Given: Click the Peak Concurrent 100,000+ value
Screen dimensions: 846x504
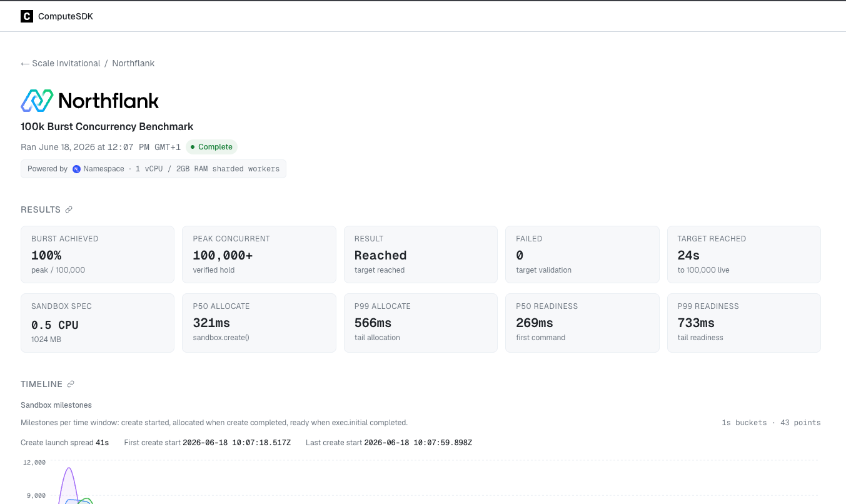Looking at the screenshot, I should point(223,255).
